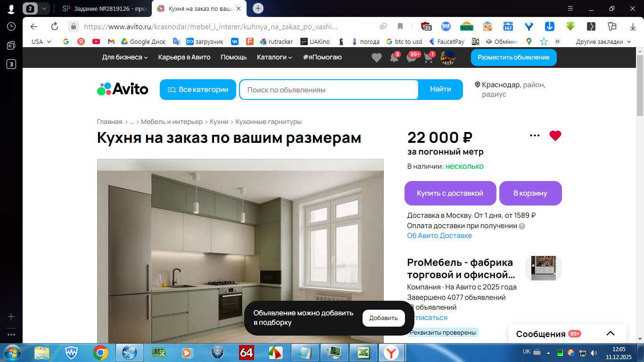Open YouTube bookmark icon
Viewport: 644px width, 362px height.
96,41
